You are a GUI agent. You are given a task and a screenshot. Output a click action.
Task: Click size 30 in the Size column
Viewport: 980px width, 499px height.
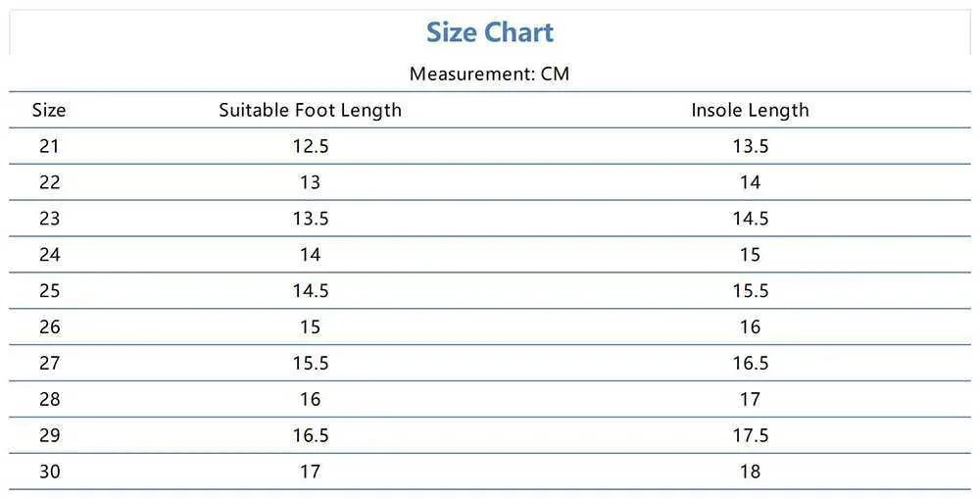pyautogui.click(x=49, y=472)
